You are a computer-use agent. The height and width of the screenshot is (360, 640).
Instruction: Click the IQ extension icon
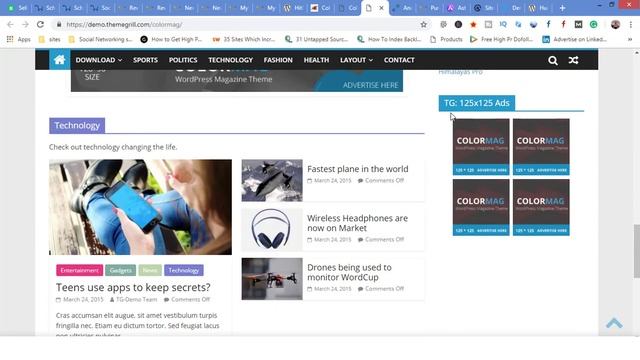click(503, 24)
